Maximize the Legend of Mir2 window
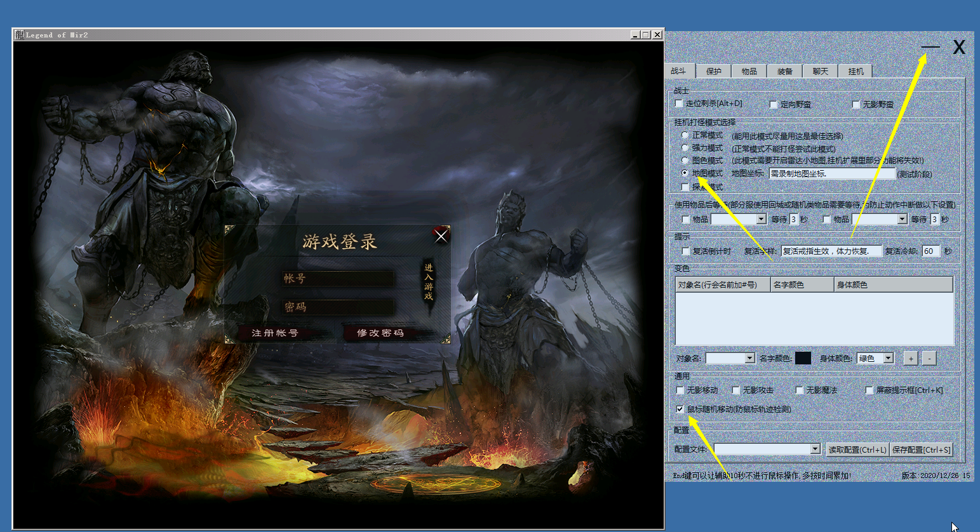The height and width of the screenshot is (532, 980). [646, 35]
